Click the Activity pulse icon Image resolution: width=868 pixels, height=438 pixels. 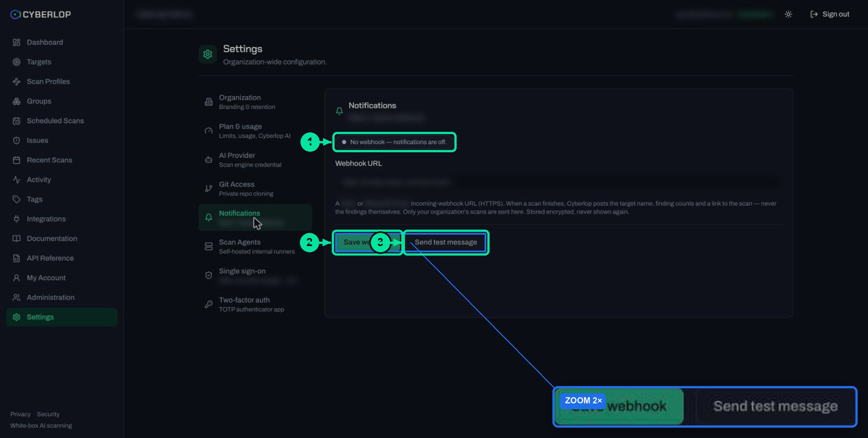click(16, 180)
